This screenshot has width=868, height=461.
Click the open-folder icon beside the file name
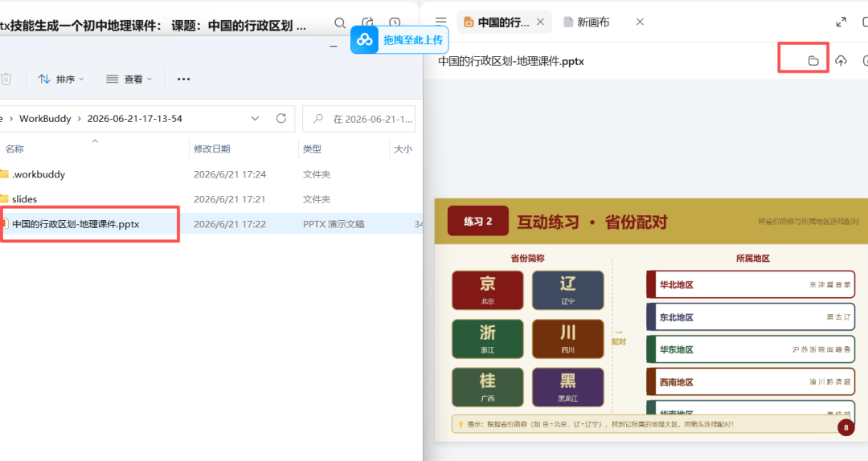tap(813, 60)
